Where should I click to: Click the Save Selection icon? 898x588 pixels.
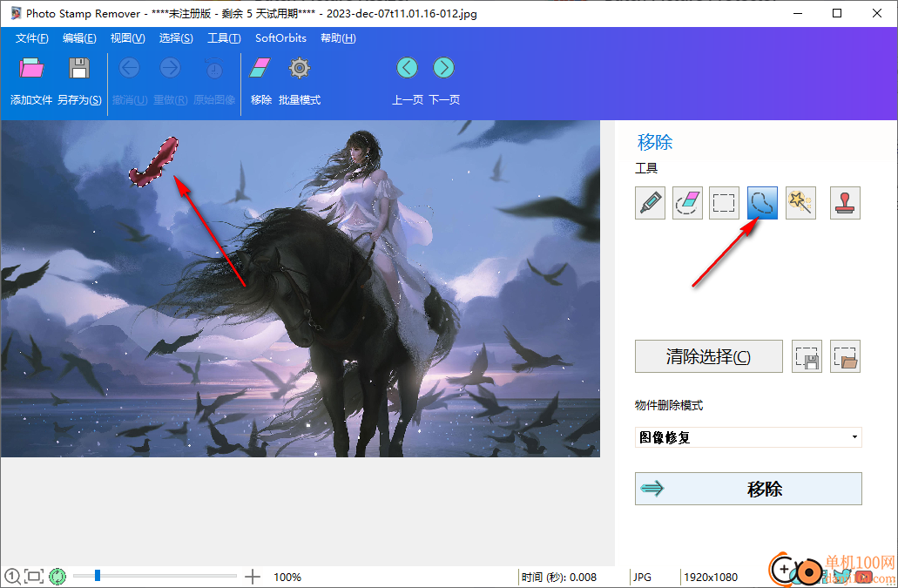807,356
